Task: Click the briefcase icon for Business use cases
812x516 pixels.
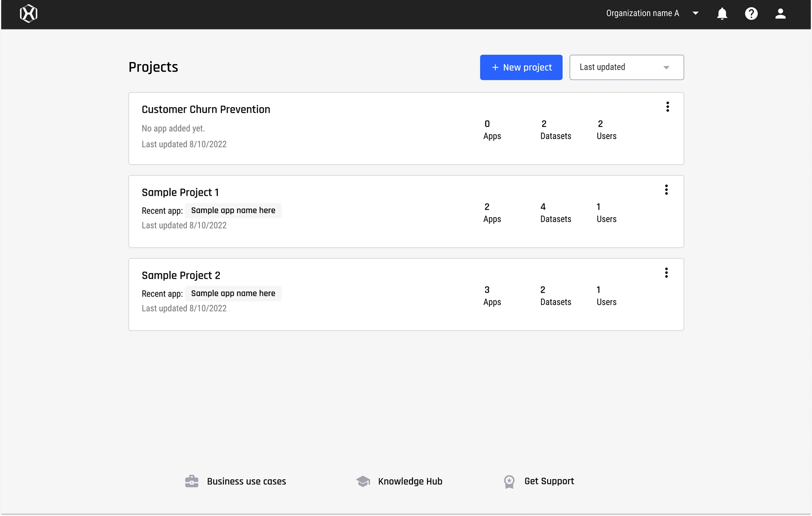Action: point(191,481)
